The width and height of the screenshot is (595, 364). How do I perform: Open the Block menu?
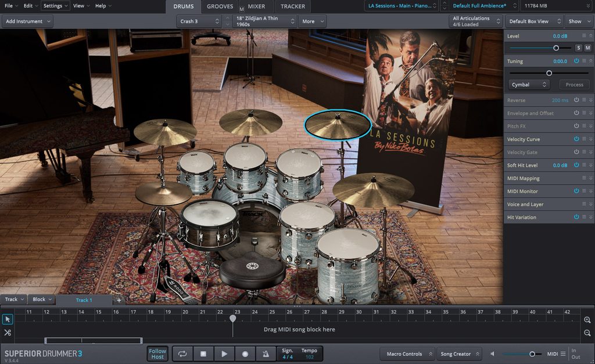pos(42,299)
